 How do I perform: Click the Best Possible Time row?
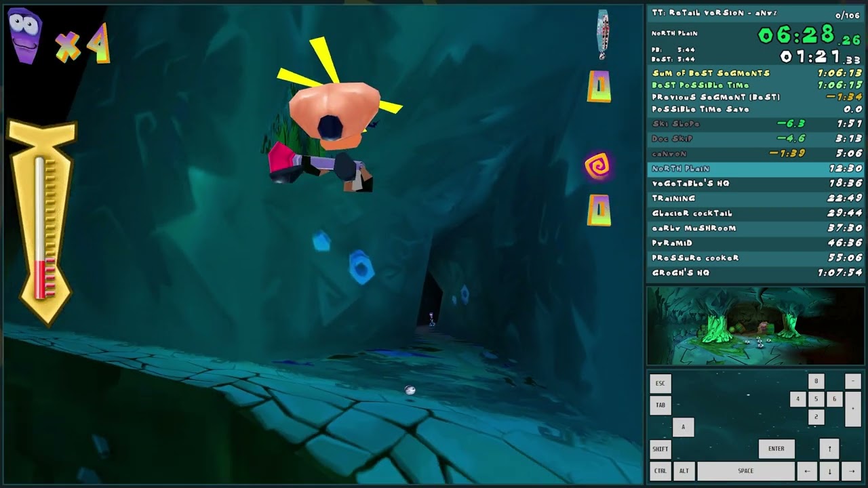click(x=755, y=85)
